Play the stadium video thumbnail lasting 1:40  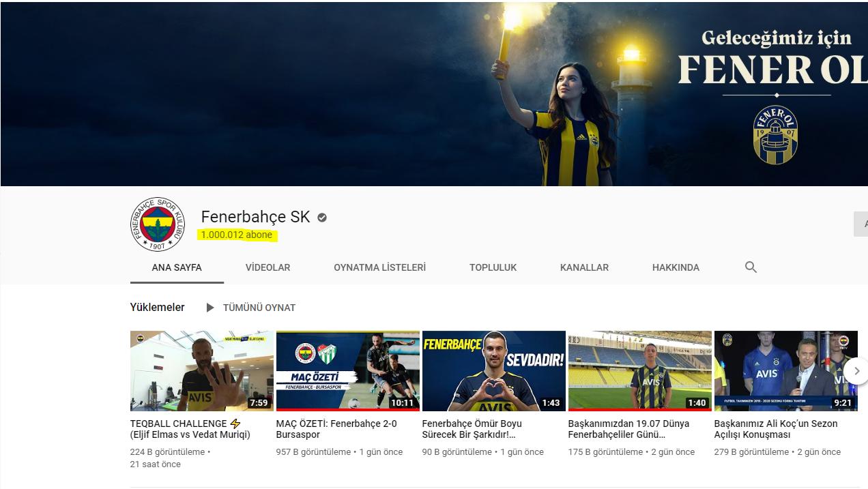pyautogui.click(x=640, y=371)
